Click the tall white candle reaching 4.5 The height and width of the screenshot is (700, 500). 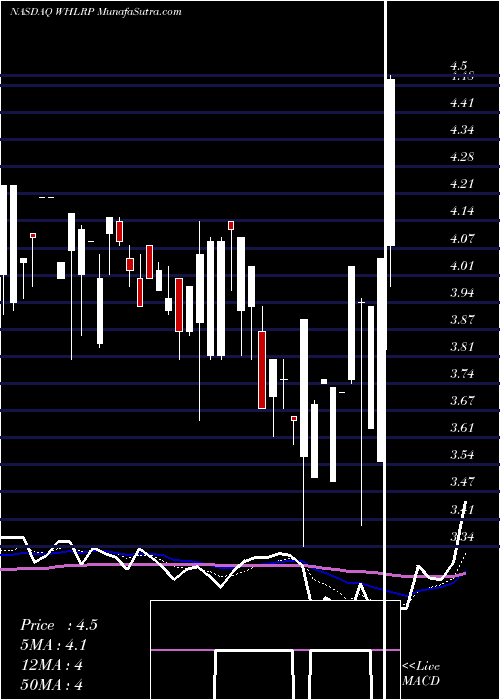[x=391, y=162]
